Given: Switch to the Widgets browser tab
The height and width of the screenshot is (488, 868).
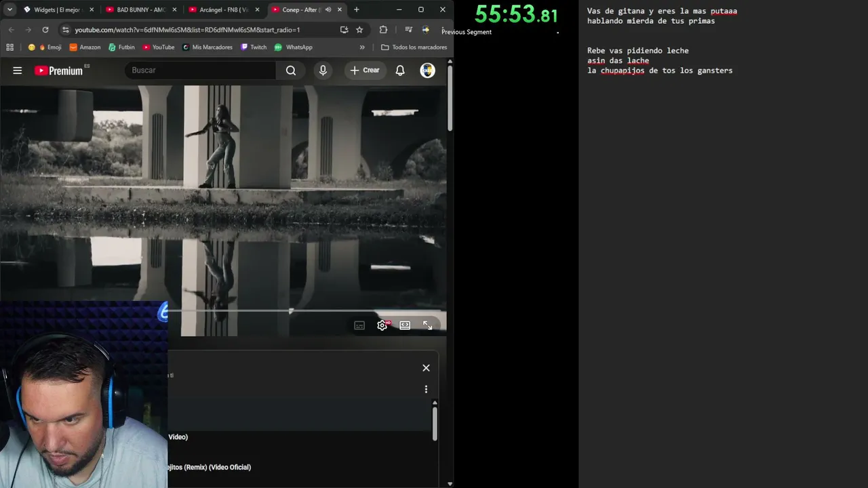Looking at the screenshot, I should coord(58,9).
